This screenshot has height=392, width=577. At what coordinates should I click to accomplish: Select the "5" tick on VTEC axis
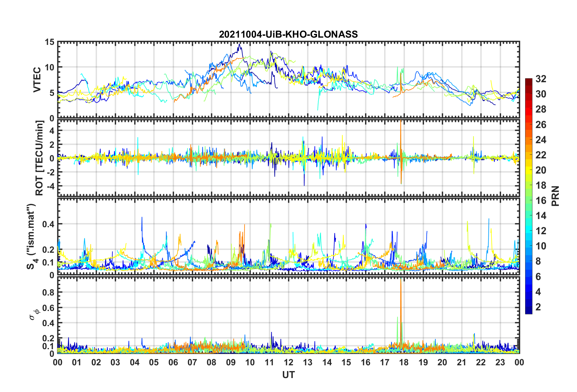(x=52, y=93)
